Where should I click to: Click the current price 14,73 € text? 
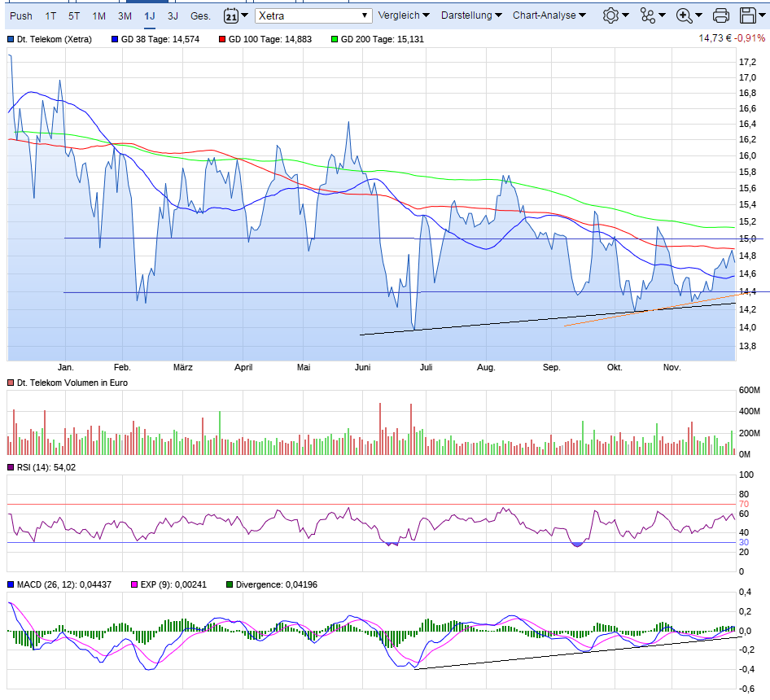[715, 38]
